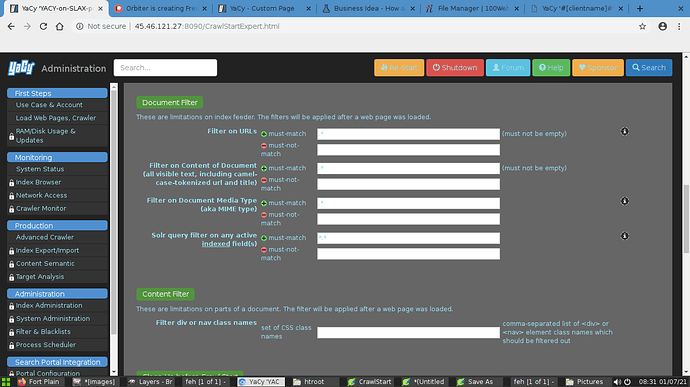Click Filter on URLs must-not-match field
The width and height of the screenshot is (690, 387).
408,150
